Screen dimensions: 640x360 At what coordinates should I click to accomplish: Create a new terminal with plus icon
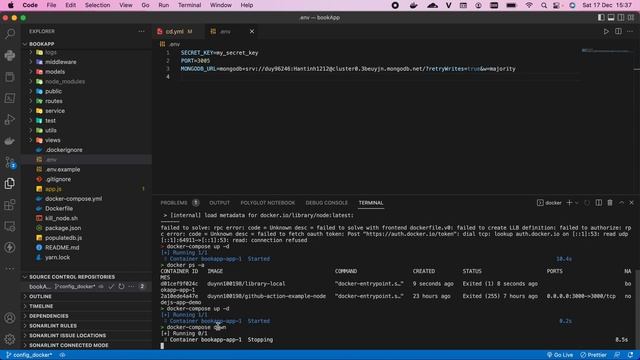point(569,203)
